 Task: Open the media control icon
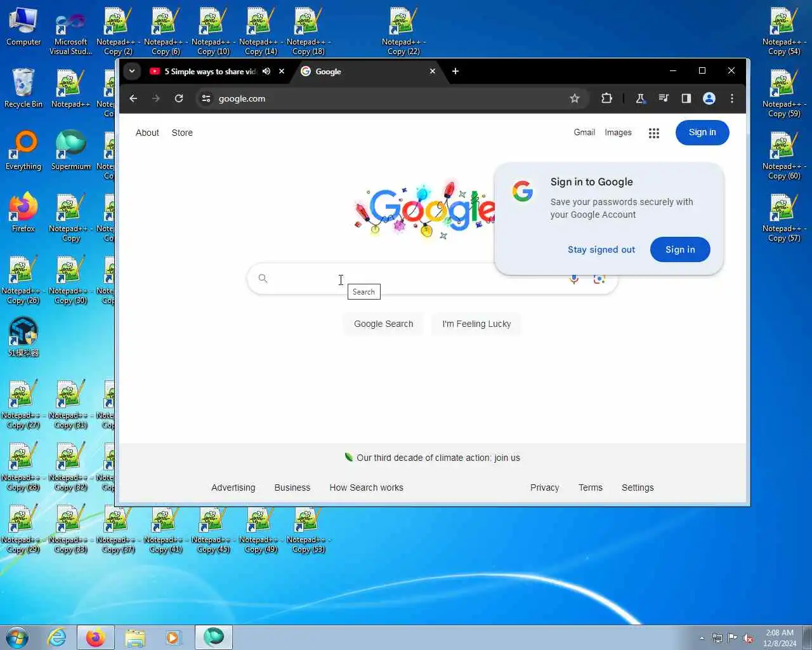[664, 98]
